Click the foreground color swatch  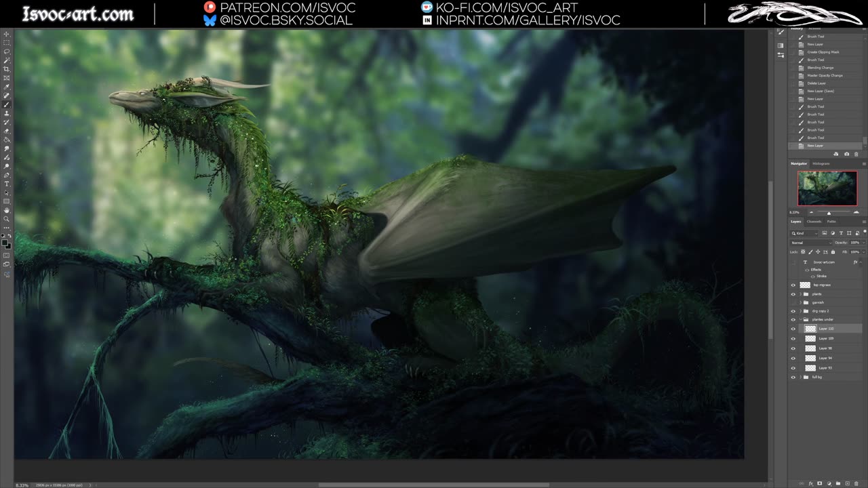tap(4, 242)
